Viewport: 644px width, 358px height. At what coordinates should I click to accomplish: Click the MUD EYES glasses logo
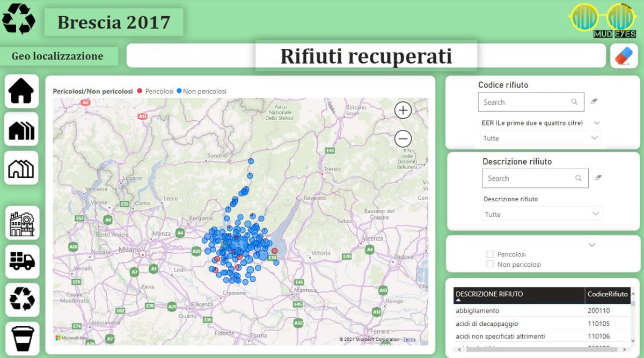[602, 20]
